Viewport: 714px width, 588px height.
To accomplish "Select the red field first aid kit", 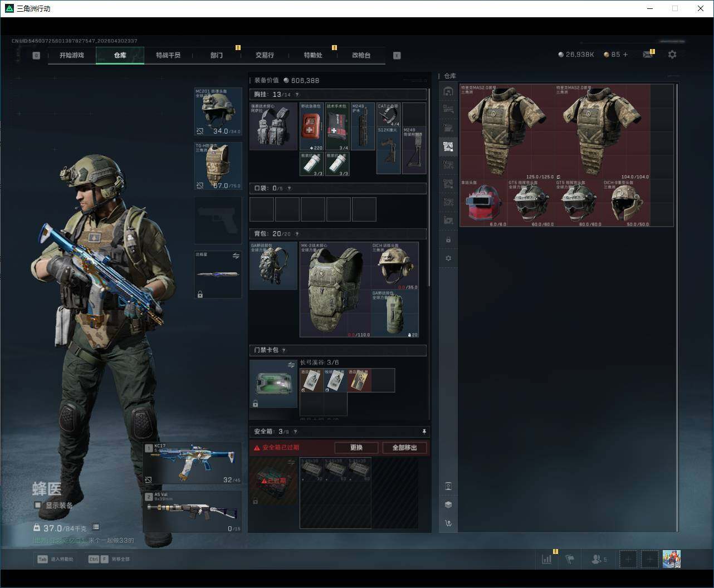I will click(312, 126).
